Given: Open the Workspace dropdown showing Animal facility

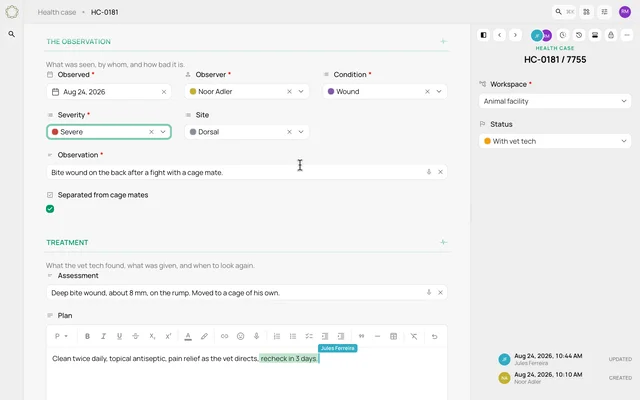Looking at the screenshot, I should [555, 101].
